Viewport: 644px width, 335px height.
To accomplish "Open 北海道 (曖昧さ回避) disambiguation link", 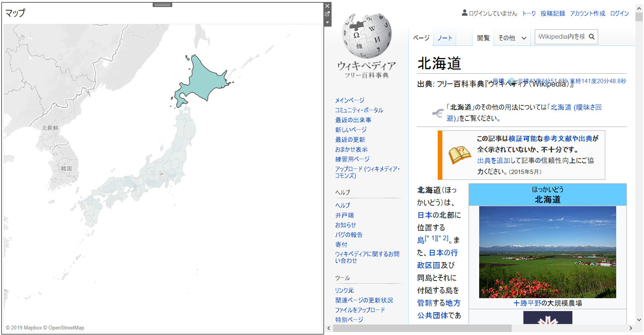I will [575, 107].
